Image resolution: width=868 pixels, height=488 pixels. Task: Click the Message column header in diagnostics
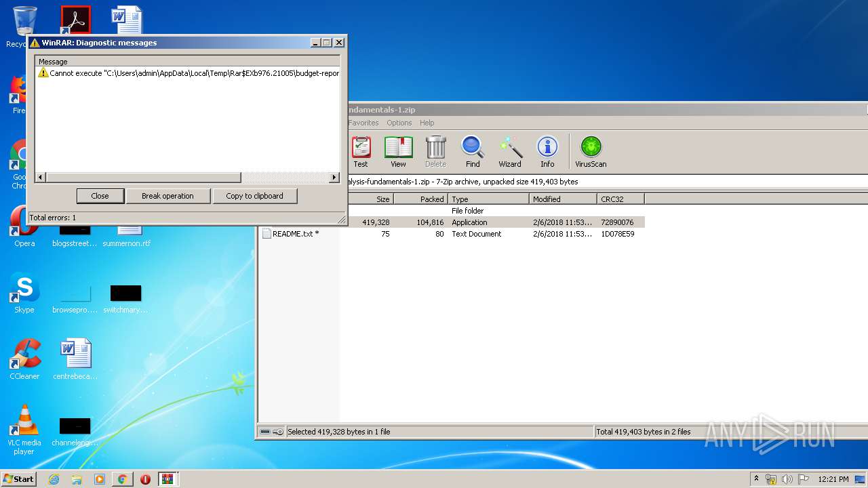click(188, 61)
